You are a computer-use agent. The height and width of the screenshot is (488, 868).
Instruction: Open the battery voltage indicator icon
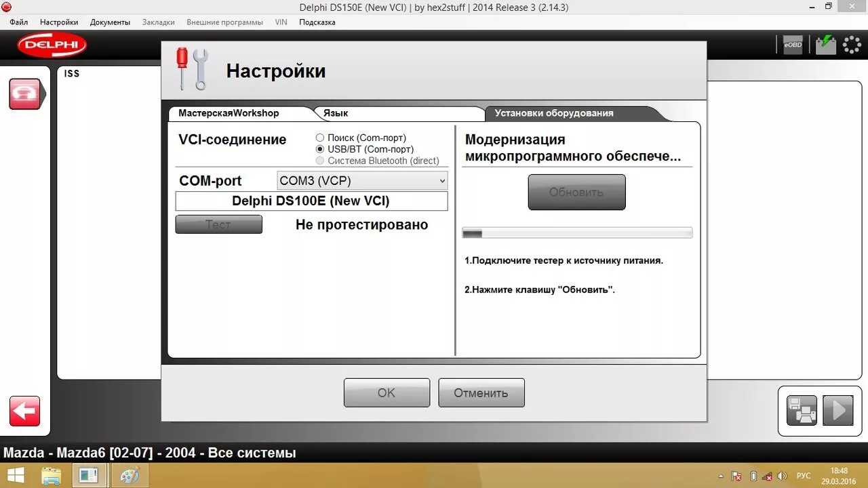(x=825, y=45)
